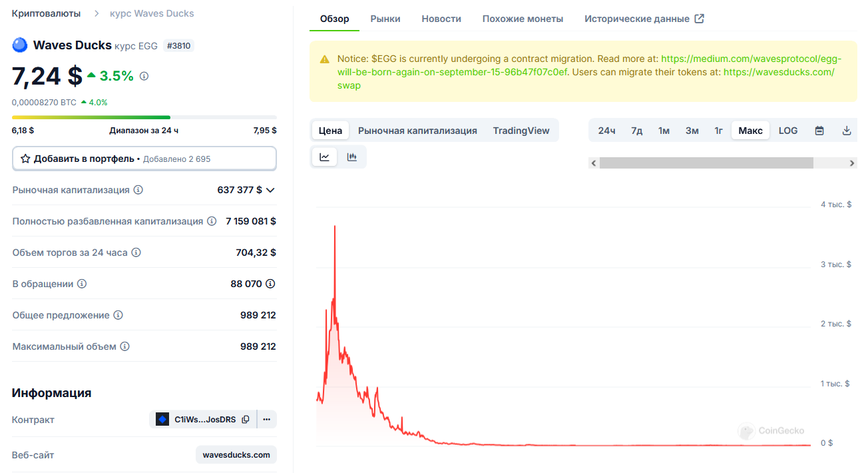Click the star icon in Добавить в портфель
This screenshot has width=868, height=473.
(x=25, y=159)
